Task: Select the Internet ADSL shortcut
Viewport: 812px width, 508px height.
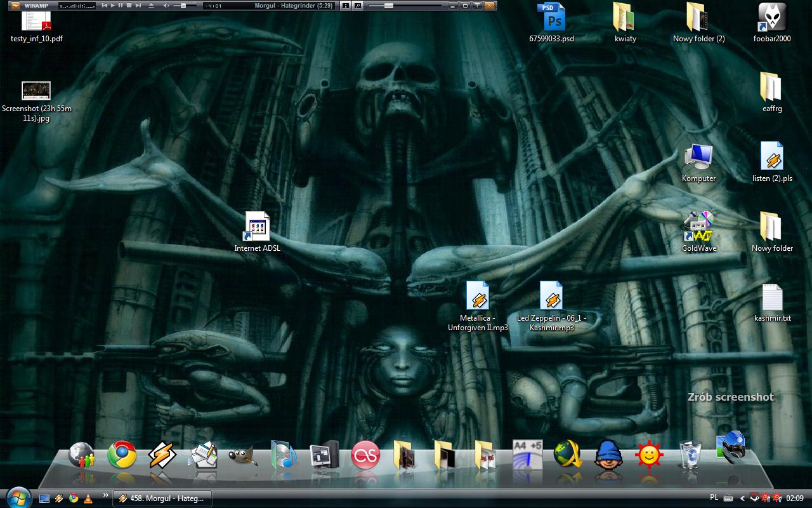Action: pos(257,232)
